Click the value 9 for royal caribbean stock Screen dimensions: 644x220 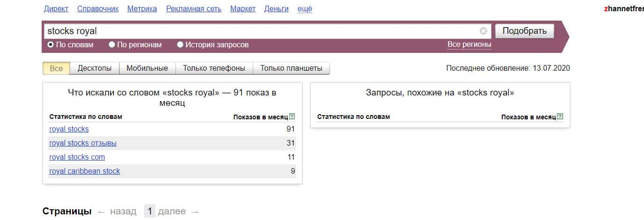[293, 171]
